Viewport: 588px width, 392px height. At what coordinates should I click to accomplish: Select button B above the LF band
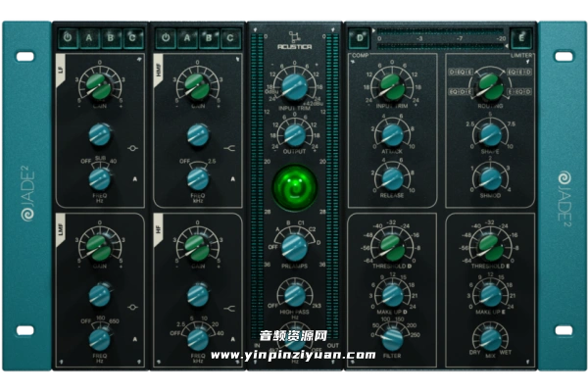pyautogui.click(x=111, y=38)
